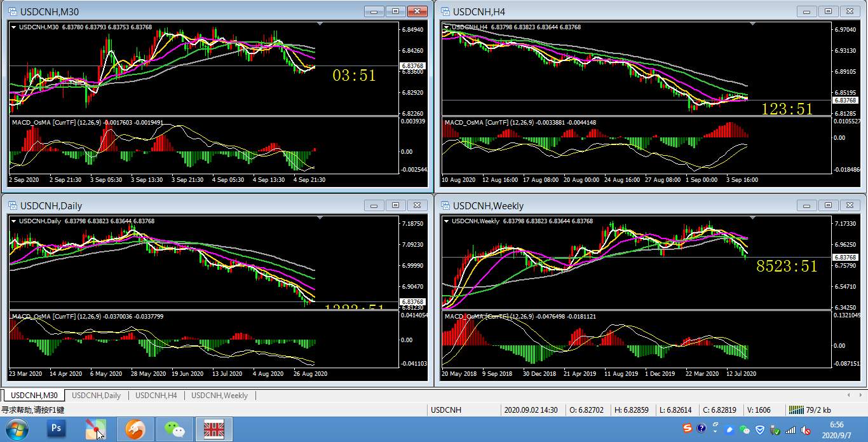Click the USDCNH,M30 chart window title icon

click(13, 11)
